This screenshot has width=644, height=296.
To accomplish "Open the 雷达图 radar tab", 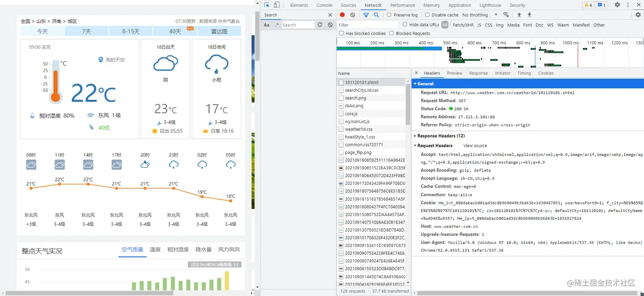I will pos(219,31).
